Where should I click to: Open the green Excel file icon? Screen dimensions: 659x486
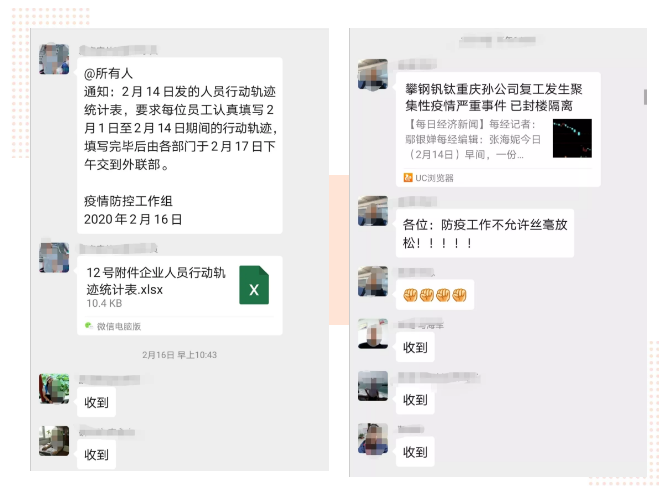(254, 285)
